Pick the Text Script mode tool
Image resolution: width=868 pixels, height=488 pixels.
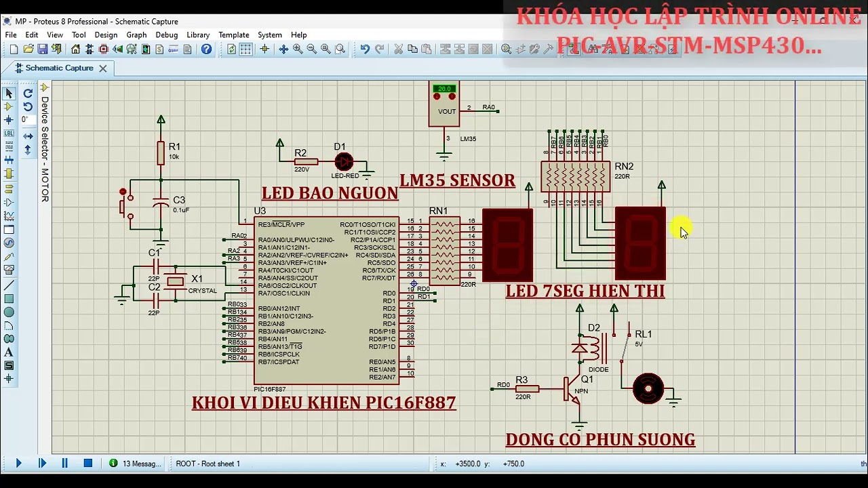tap(9, 147)
